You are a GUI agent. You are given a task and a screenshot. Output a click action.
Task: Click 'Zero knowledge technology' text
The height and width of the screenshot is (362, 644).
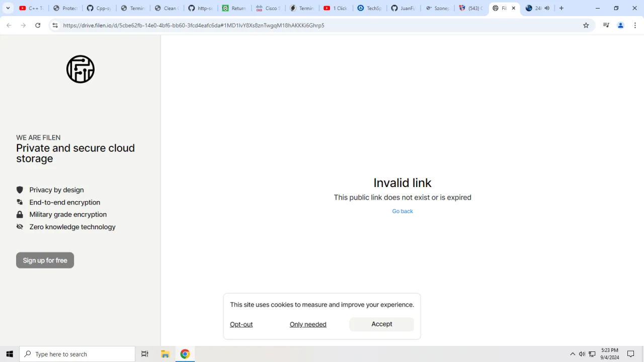click(72, 227)
